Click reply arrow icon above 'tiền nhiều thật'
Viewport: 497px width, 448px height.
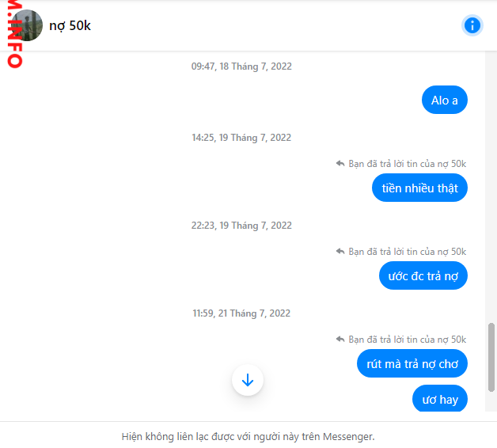[x=340, y=164]
